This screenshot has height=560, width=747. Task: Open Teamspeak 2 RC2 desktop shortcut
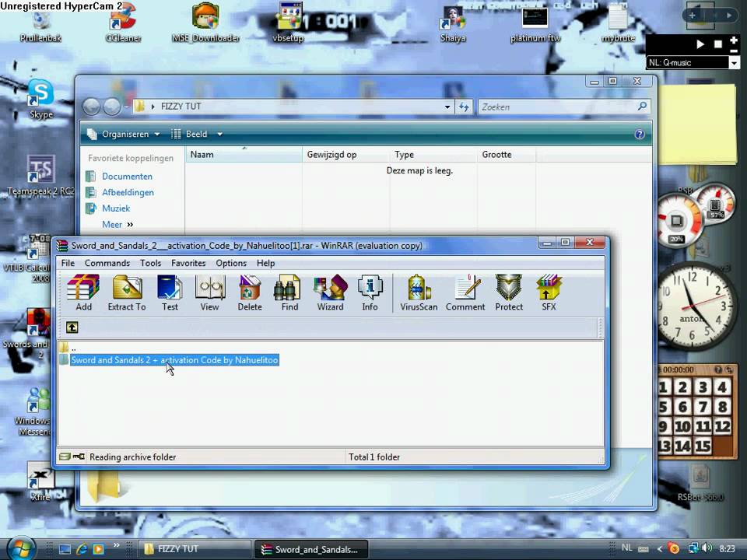41,175
